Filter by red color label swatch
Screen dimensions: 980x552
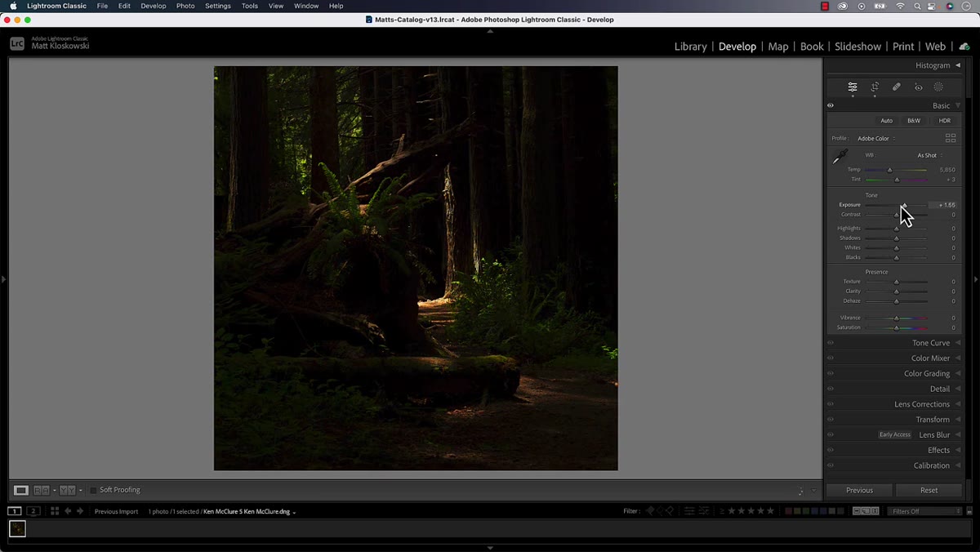pyautogui.click(x=789, y=511)
